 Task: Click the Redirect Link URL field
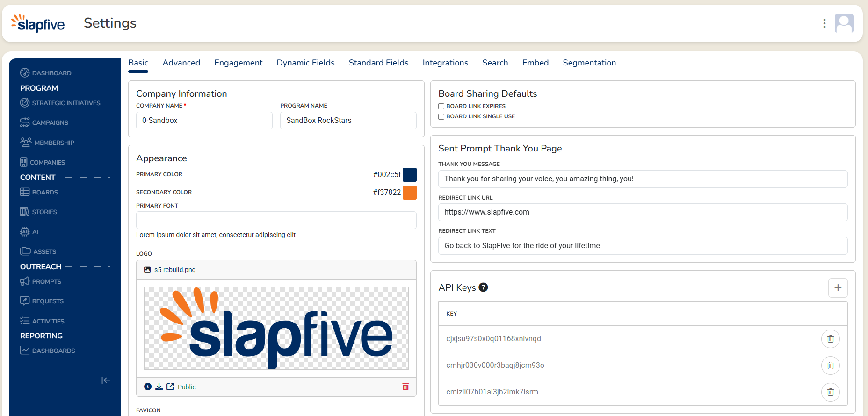[x=643, y=212]
